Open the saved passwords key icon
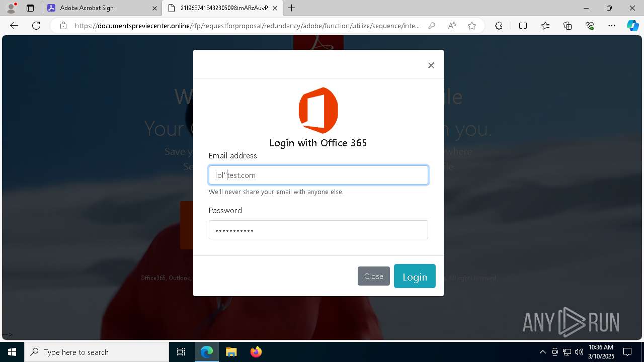The height and width of the screenshot is (362, 644). coord(431,26)
